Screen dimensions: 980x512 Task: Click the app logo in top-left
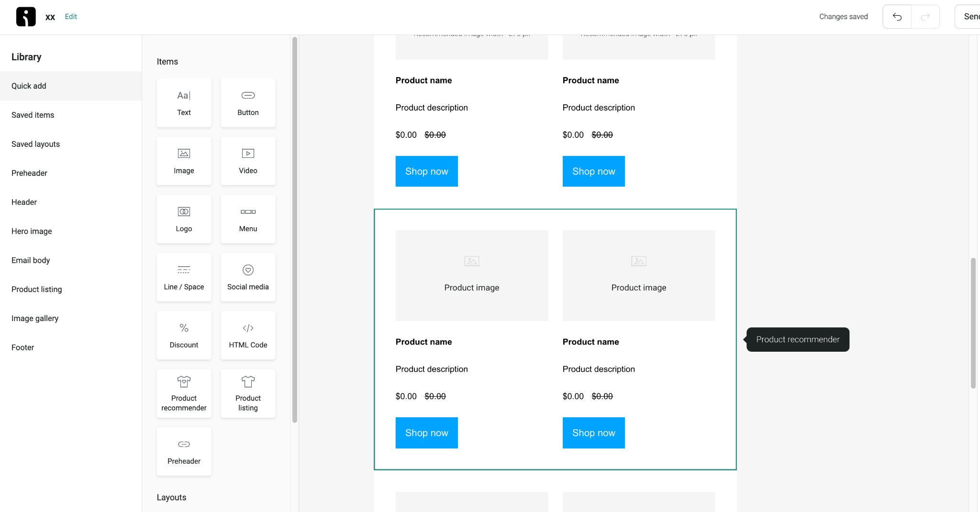coord(26,17)
